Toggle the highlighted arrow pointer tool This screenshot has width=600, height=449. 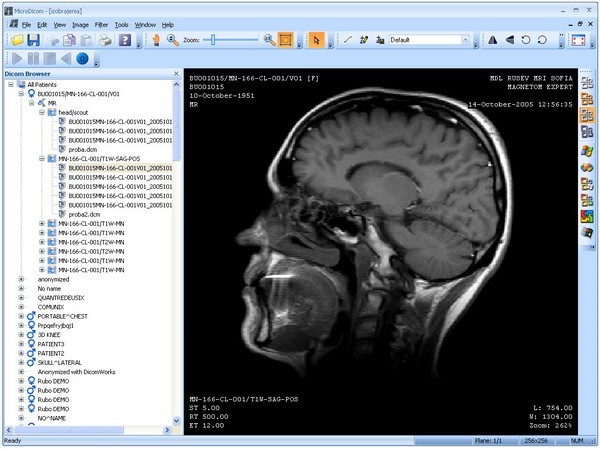click(x=316, y=40)
